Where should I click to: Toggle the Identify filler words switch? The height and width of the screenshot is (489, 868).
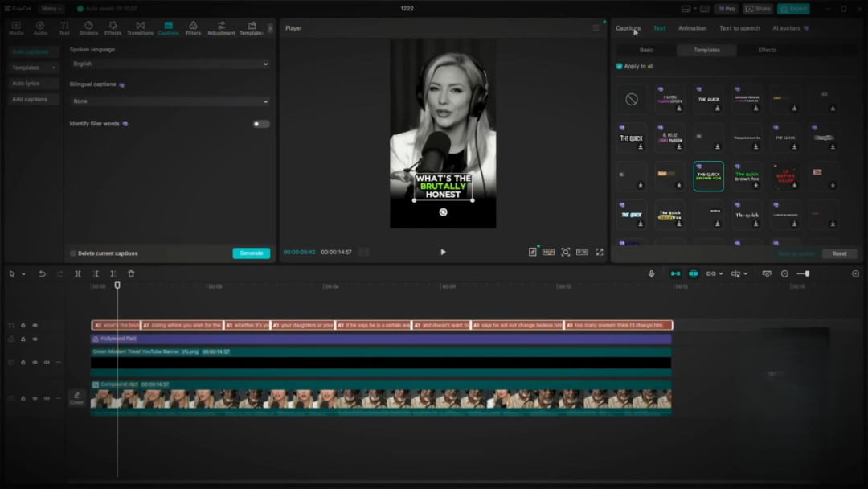pyautogui.click(x=260, y=124)
